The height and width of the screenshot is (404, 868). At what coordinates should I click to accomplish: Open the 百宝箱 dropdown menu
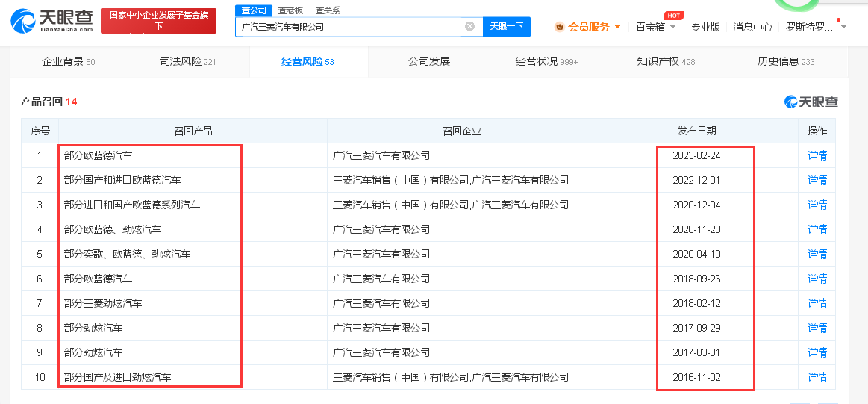[656, 27]
